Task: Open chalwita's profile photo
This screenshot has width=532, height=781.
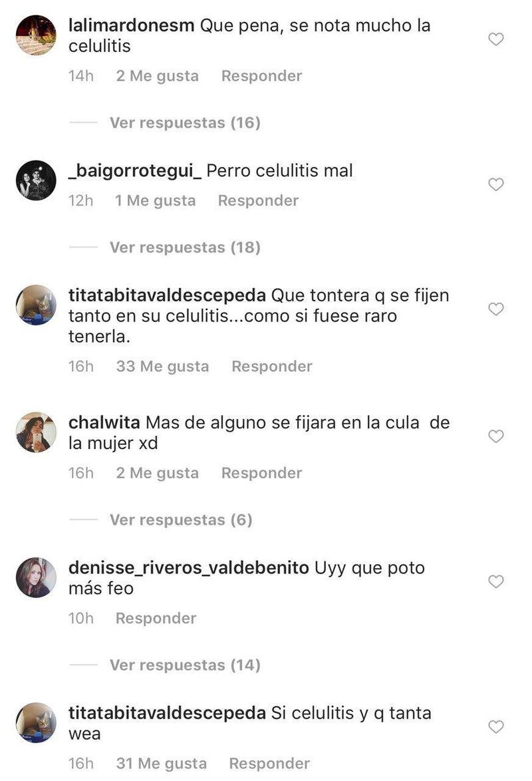Action: (36, 432)
